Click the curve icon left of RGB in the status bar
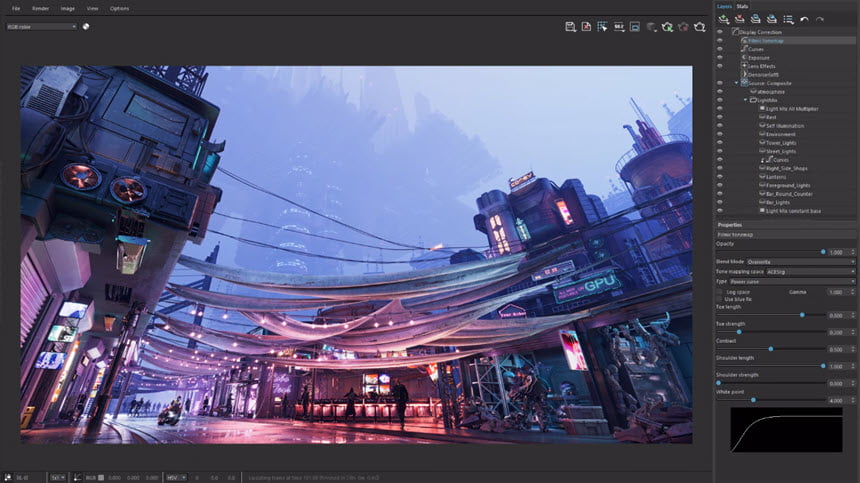860x483 pixels. pyautogui.click(x=77, y=478)
